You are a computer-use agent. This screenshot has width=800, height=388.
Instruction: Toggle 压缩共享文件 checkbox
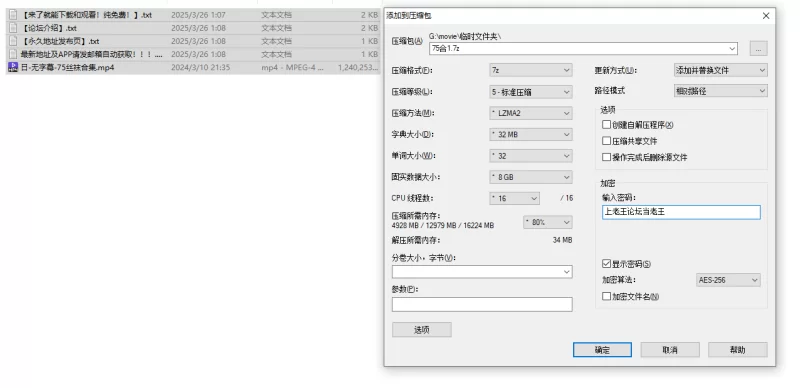[x=606, y=141]
